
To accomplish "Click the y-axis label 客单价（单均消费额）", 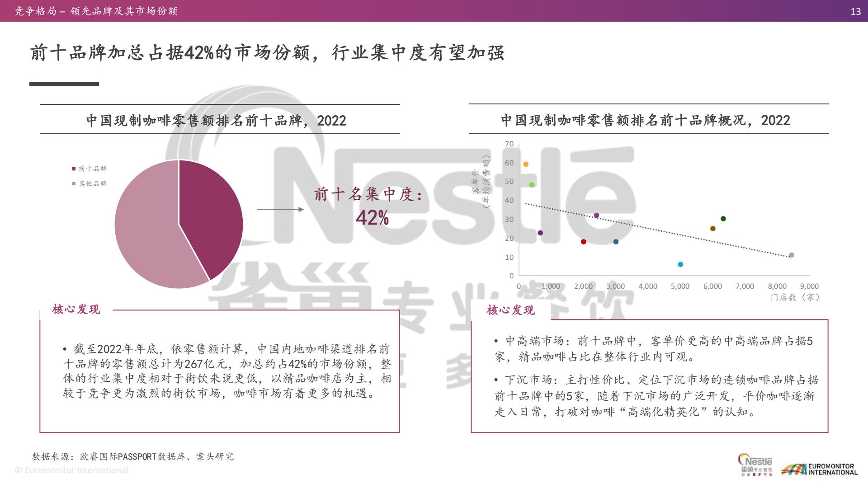I will (x=481, y=181).
